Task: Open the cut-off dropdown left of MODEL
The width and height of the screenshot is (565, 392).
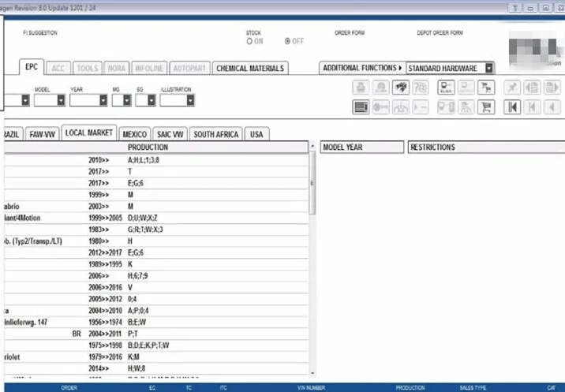Action: 25,100
